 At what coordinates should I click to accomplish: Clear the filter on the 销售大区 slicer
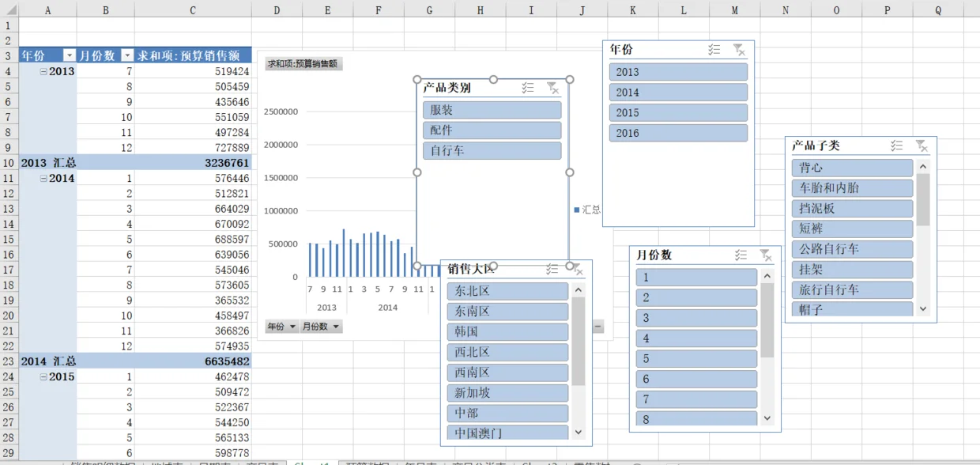click(578, 270)
